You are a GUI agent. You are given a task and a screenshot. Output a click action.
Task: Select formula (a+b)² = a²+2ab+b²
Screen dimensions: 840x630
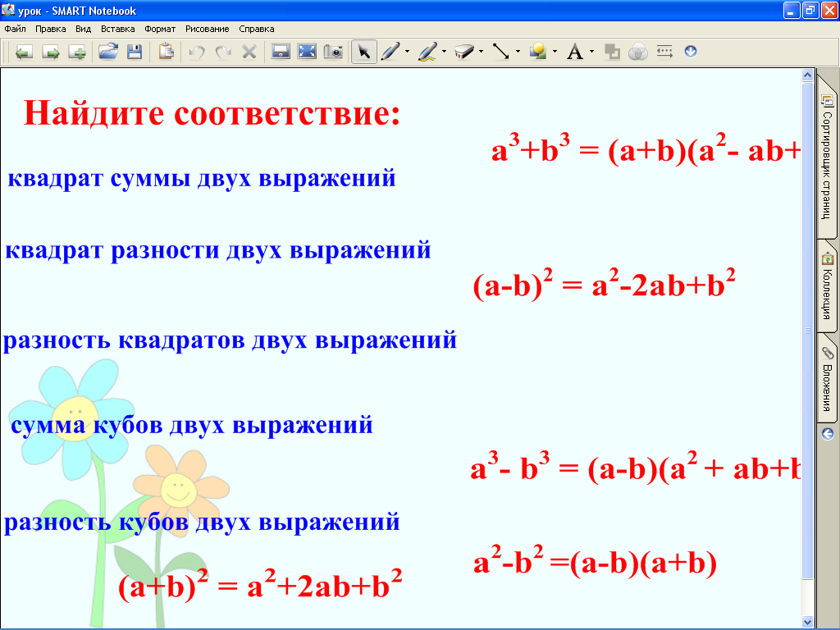click(x=260, y=585)
